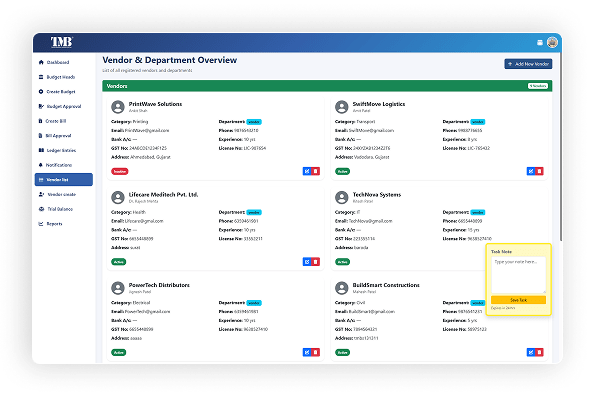Click the BuildSmart Constructions vendor name
Screen dimensions: 591x396
pyautogui.click(x=386, y=285)
